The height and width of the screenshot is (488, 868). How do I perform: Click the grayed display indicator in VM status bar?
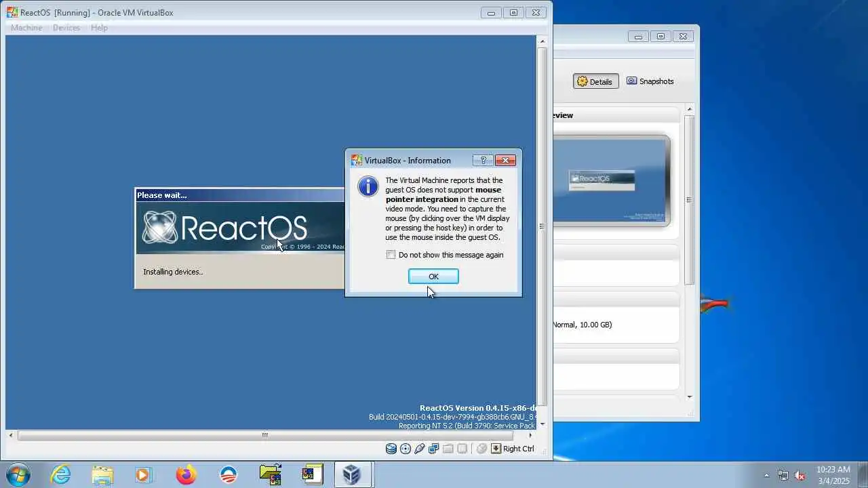[x=462, y=449]
